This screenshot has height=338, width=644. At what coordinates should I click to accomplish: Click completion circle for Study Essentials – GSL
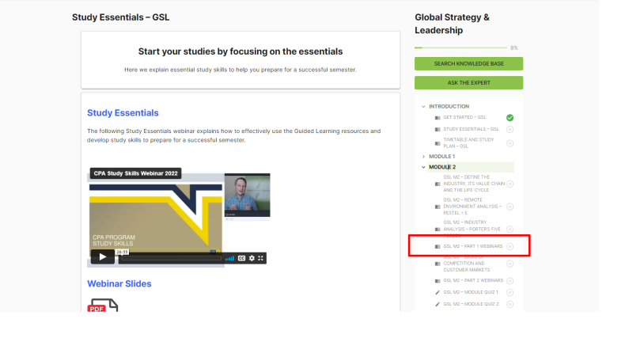[x=510, y=129]
